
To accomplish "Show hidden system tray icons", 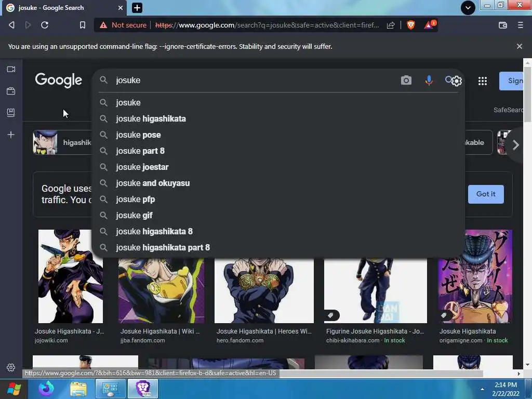I will click(x=482, y=389).
